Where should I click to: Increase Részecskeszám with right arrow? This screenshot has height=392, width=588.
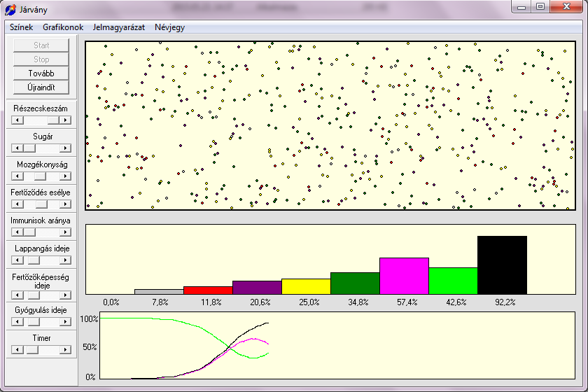[65, 120]
